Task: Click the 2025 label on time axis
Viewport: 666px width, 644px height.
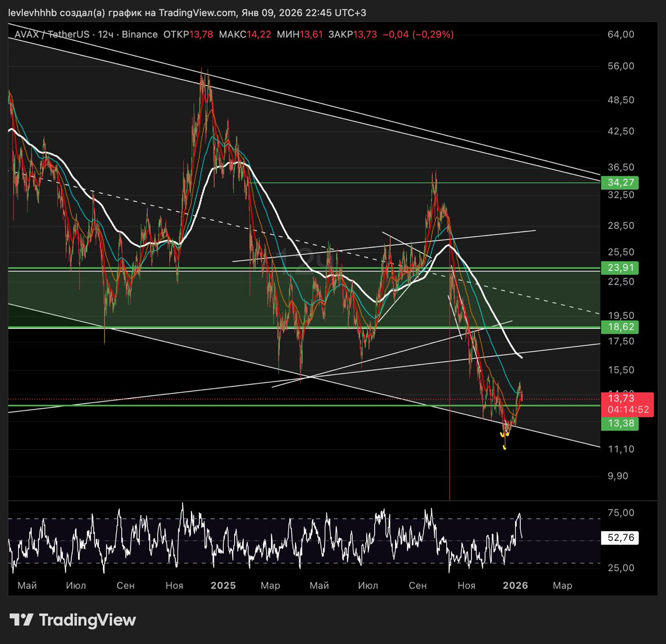Action: coord(223,585)
